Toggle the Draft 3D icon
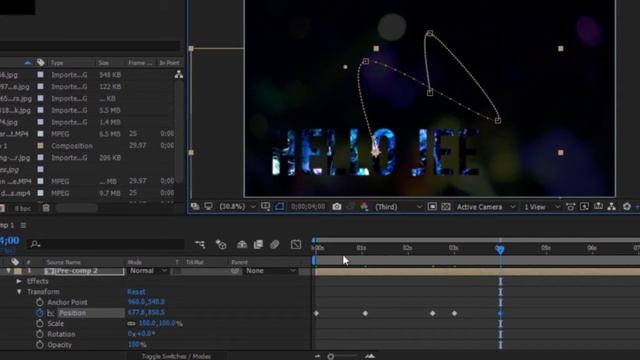This screenshot has width=640, height=360. coord(221,244)
